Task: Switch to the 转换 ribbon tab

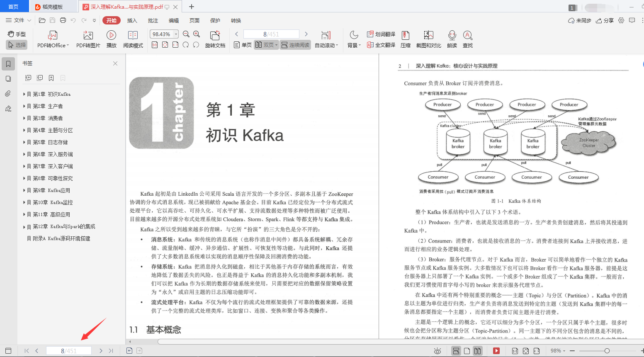Action: click(236, 20)
